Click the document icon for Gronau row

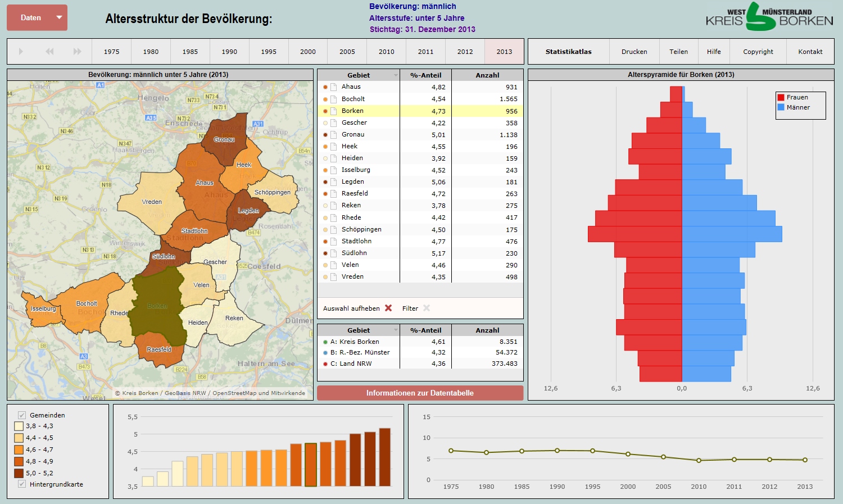(x=333, y=135)
